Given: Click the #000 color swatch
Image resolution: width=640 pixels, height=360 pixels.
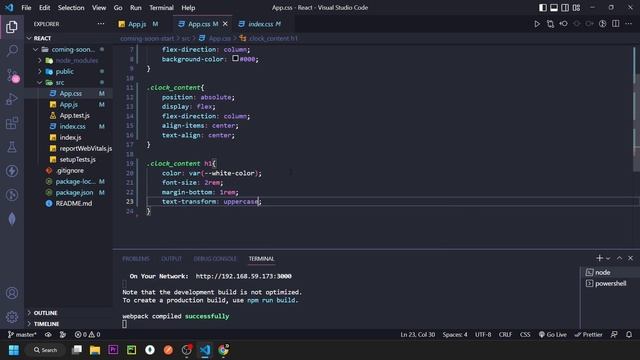Looking at the screenshot, I should 236,58.
